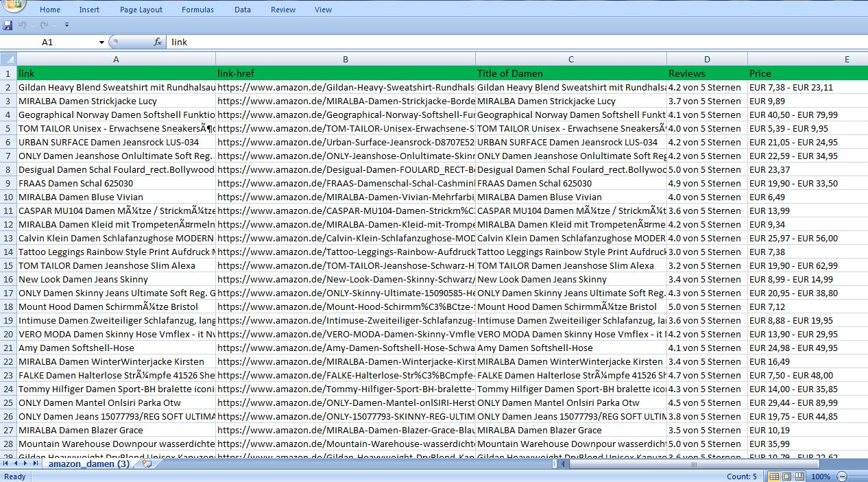Click the Insert Function fx icon
The image size is (868, 482).
(157, 43)
